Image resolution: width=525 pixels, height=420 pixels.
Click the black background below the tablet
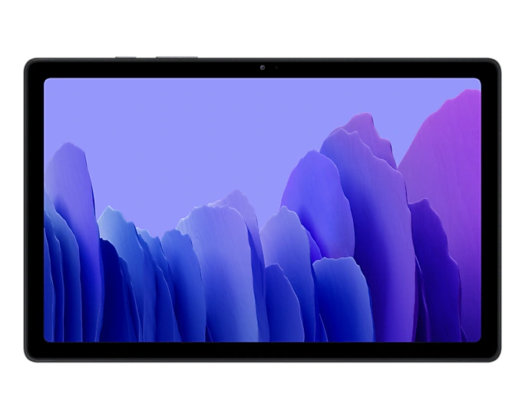click(262, 392)
